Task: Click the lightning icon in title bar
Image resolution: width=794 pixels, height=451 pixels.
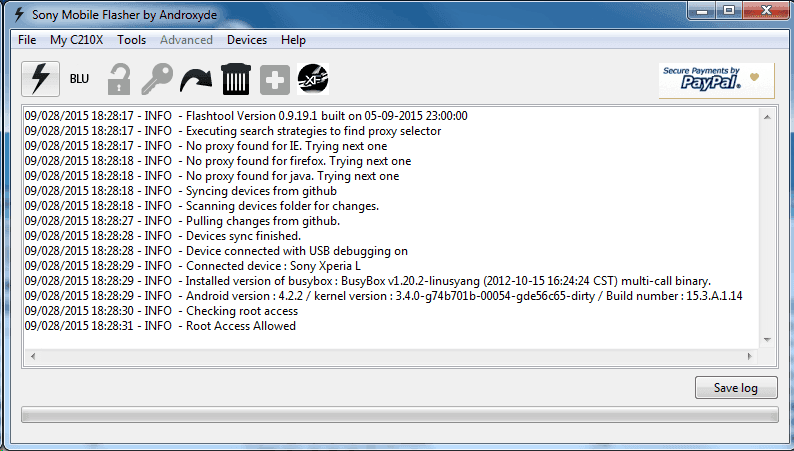Action: (19, 14)
